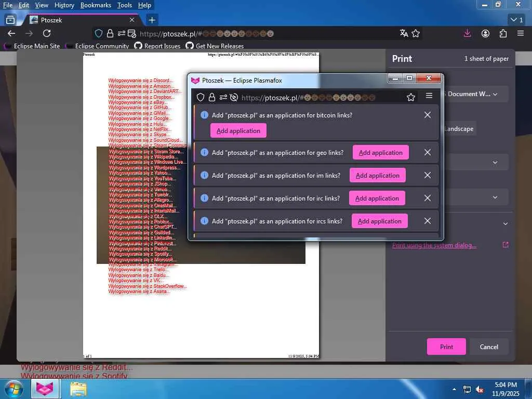Open Eclipse Main Site bookmark
This screenshot has width=532, height=399.
32,46
